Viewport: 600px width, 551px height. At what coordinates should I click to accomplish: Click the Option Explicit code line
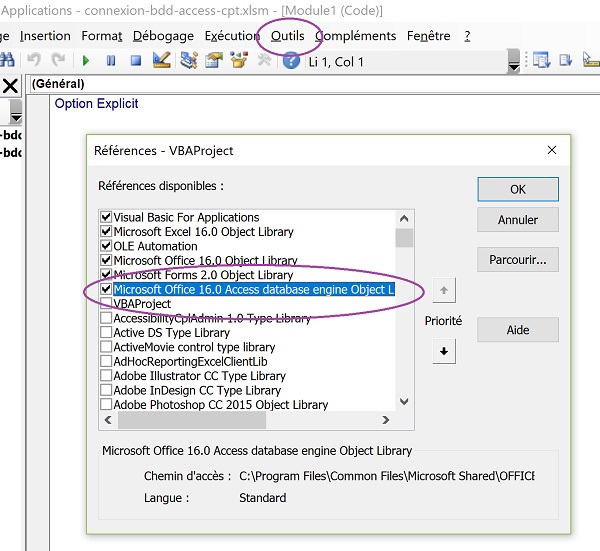96,104
